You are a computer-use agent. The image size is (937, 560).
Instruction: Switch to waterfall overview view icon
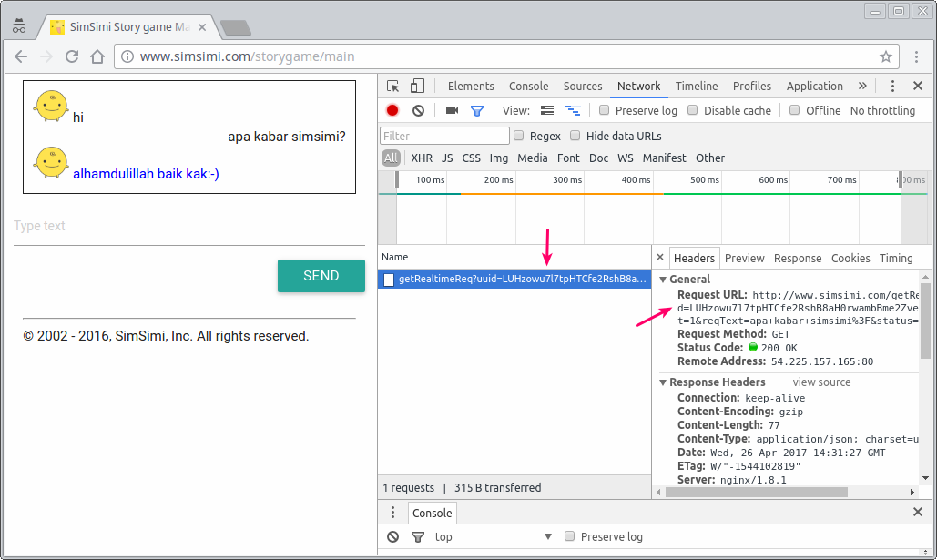pyautogui.click(x=573, y=110)
